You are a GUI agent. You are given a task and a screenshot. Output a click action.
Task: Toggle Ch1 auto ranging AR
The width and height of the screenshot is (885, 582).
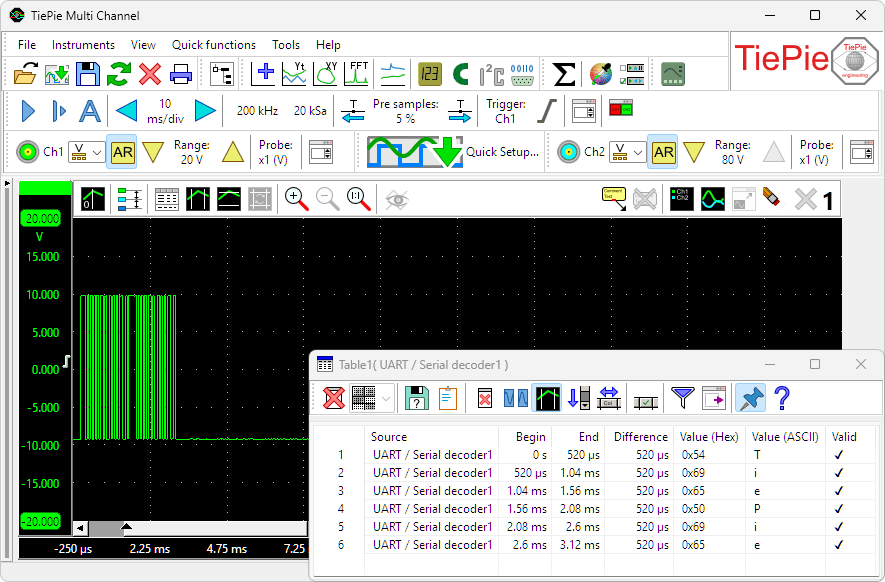pyautogui.click(x=122, y=152)
